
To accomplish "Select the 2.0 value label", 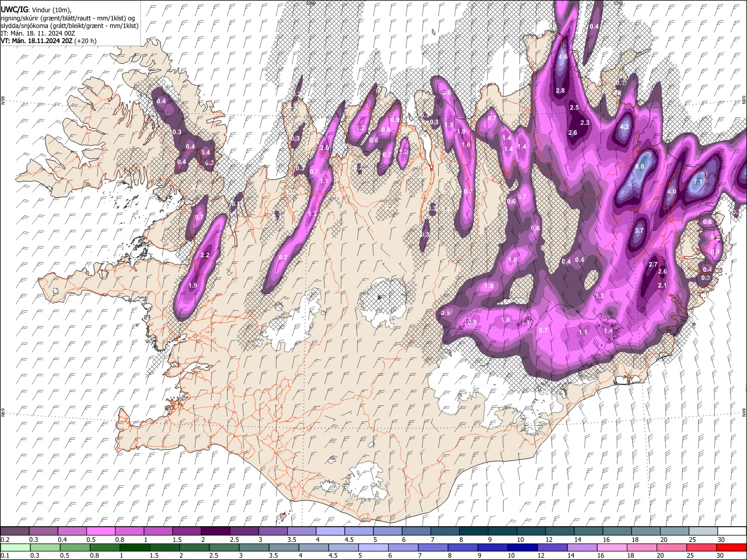I will (x=324, y=148).
